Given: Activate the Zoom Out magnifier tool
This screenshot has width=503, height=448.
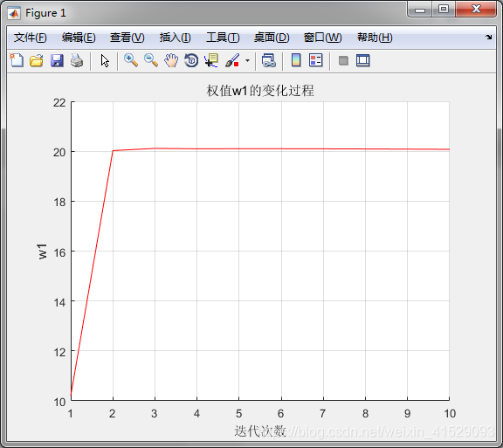Looking at the screenshot, I should (x=151, y=60).
